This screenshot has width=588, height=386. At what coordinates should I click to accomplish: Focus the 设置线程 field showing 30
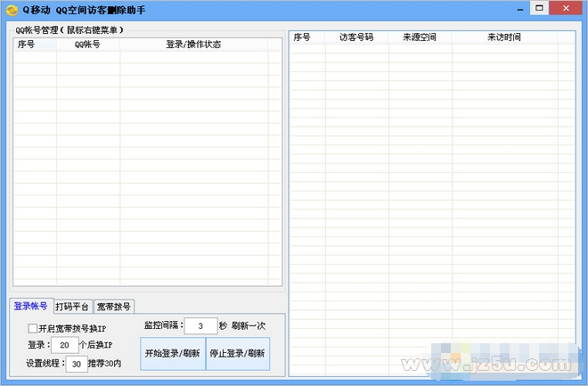77,364
